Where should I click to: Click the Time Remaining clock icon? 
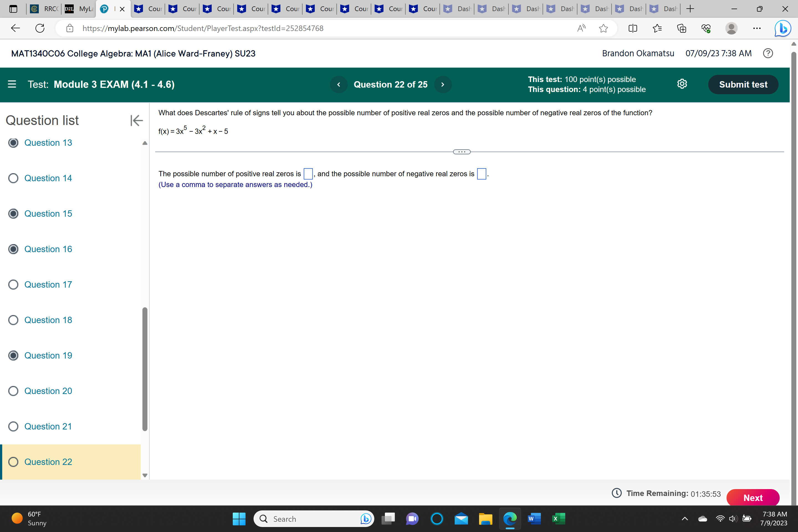point(617,493)
